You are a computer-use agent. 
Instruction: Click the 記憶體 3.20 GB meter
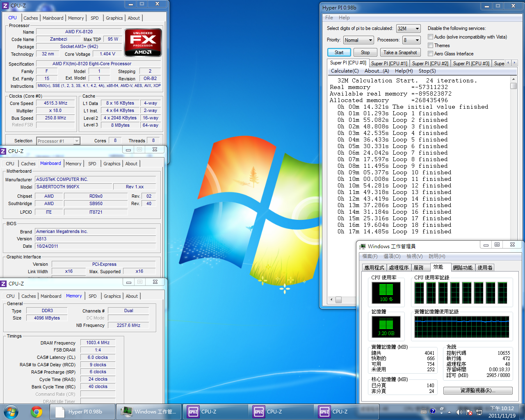pos(386,327)
